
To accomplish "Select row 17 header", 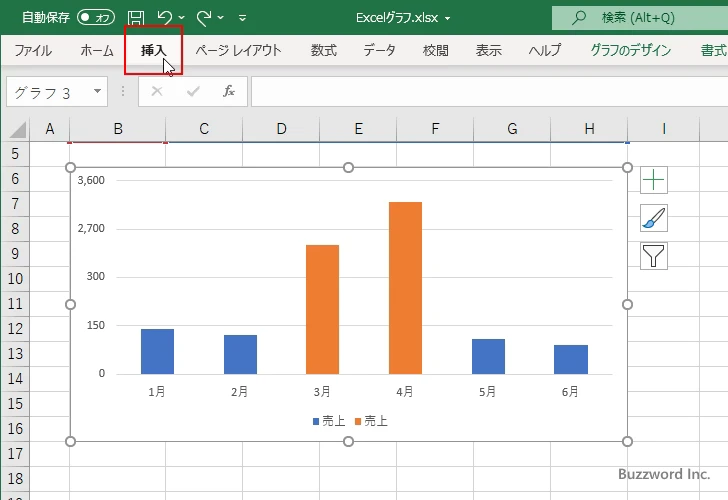I will (x=15, y=454).
